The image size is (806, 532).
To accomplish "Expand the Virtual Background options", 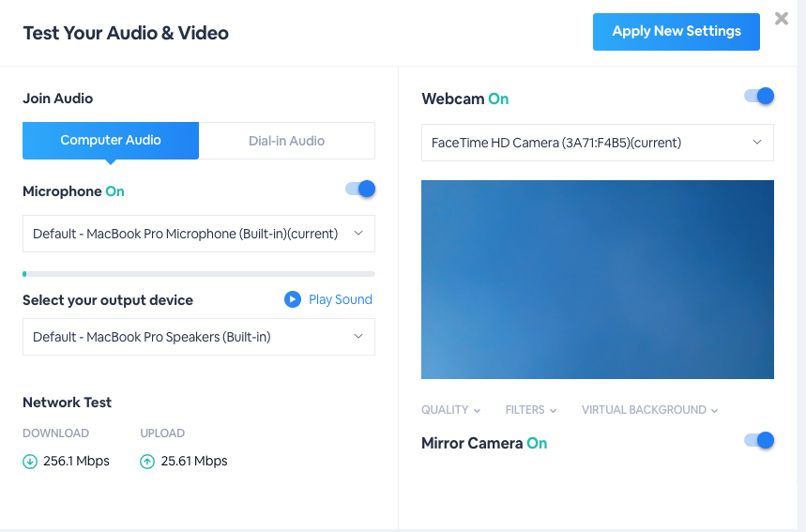I will pyautogui.click(x=649, y=410).
